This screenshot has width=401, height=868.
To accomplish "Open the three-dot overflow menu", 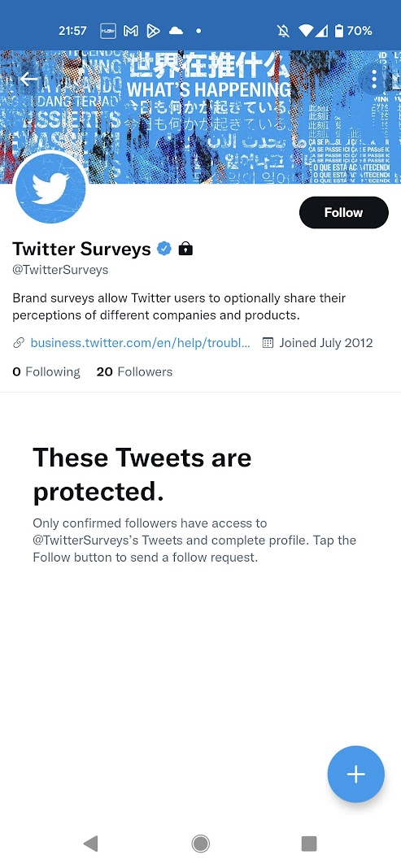I will tap(374, 80).
